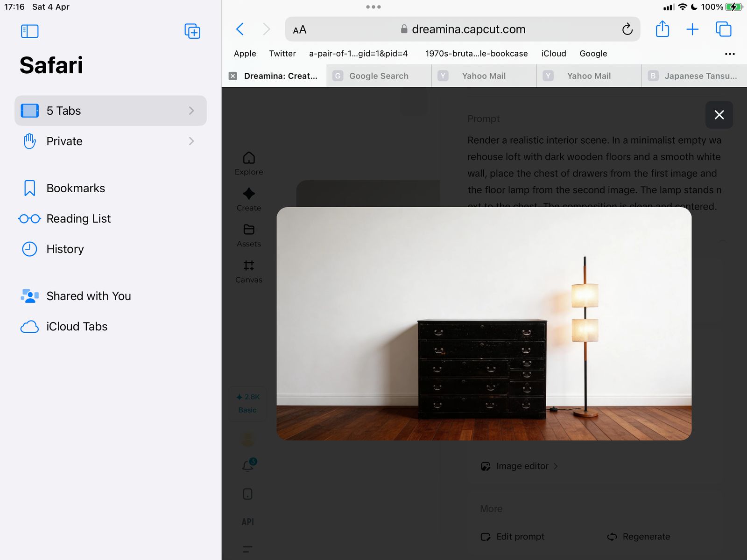Tap the dreamina.capcut.com address field
Viewport: 747px width, 560px height.
point(463,29)
